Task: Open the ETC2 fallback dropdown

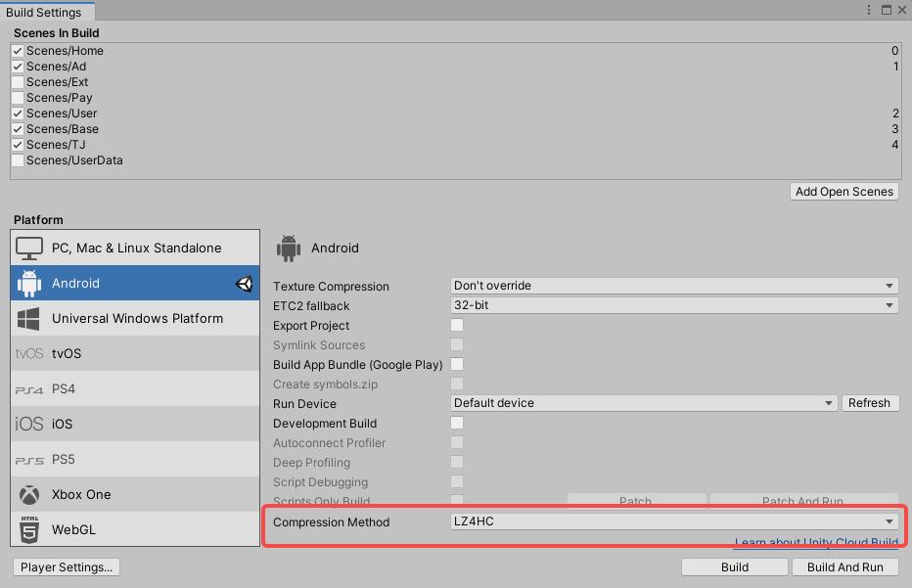Action: tap(674, 305)
